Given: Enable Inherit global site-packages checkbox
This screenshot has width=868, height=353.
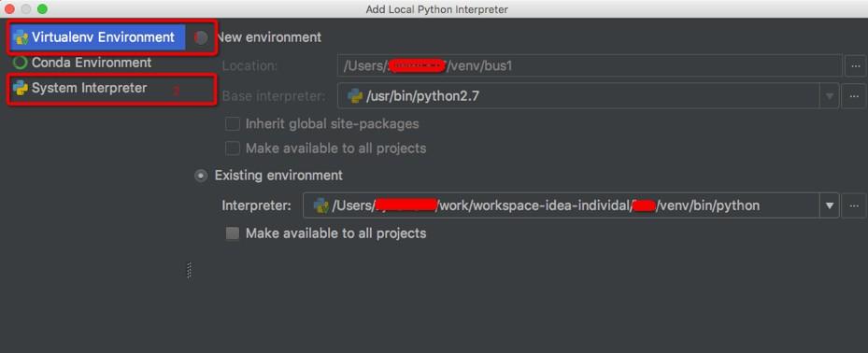Looking at the screenshot, I should point(233,123).
